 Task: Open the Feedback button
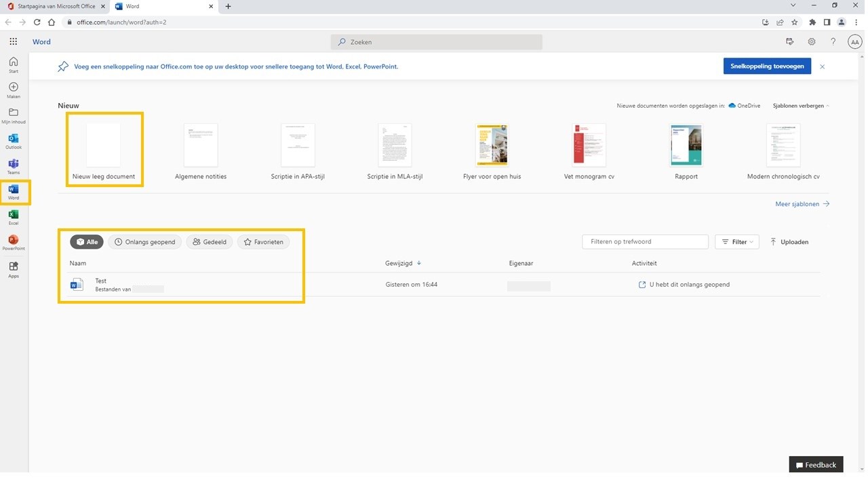pos(816,465)
